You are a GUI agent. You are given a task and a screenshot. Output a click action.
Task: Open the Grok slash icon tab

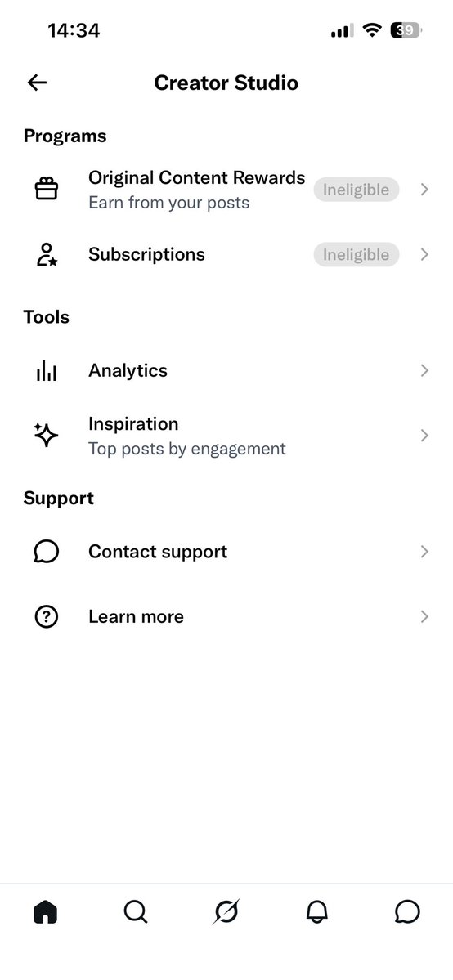pyautogui.click(x=226, y=912)
